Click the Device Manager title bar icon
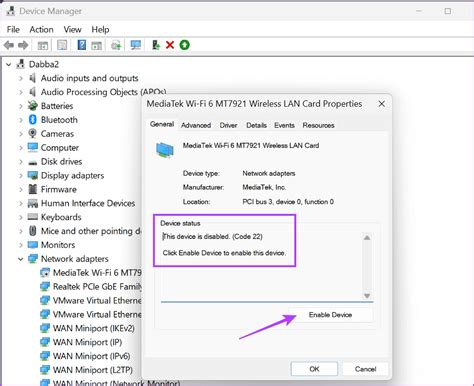 pyautogui.click(x=11, y=11)
